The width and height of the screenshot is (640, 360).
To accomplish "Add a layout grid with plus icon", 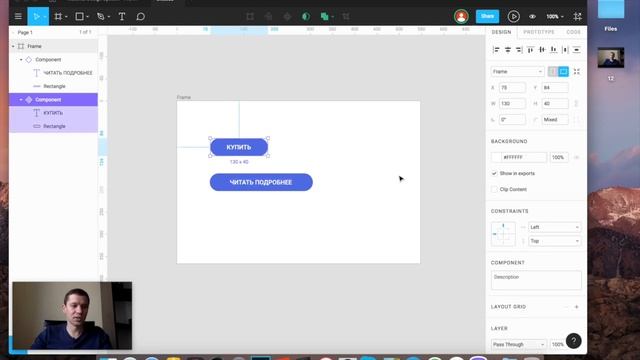I will point(576,307).
